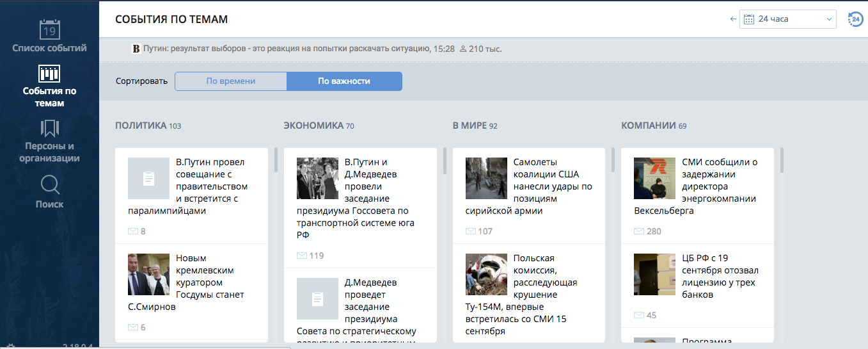Click the КОМПАНИИ count 69

tap(683, 126)
